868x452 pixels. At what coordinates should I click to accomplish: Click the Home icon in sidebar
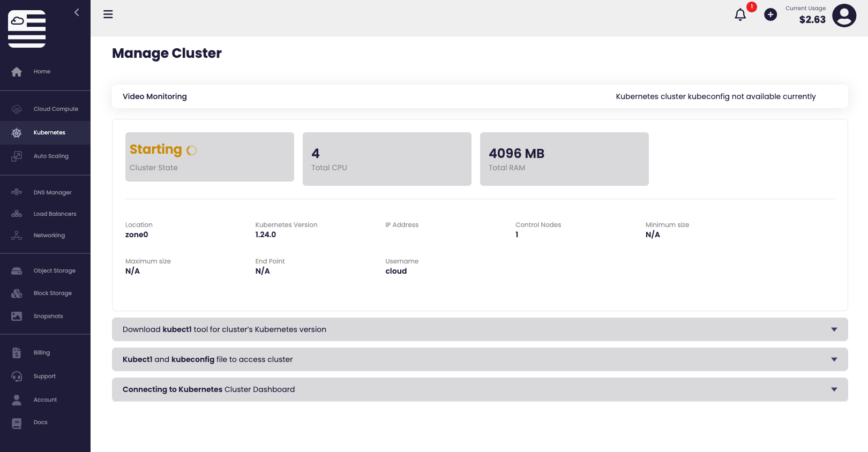tap(17, 72)
